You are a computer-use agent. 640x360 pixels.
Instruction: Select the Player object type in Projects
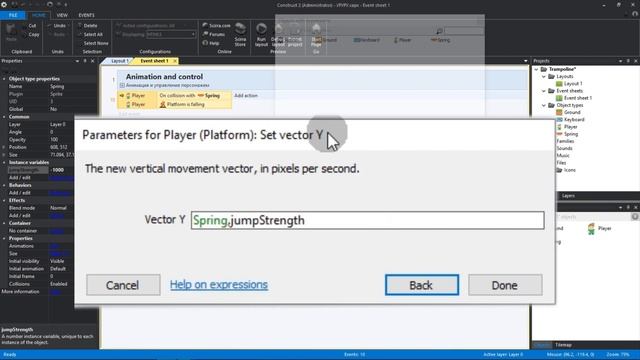pos(567,127)
